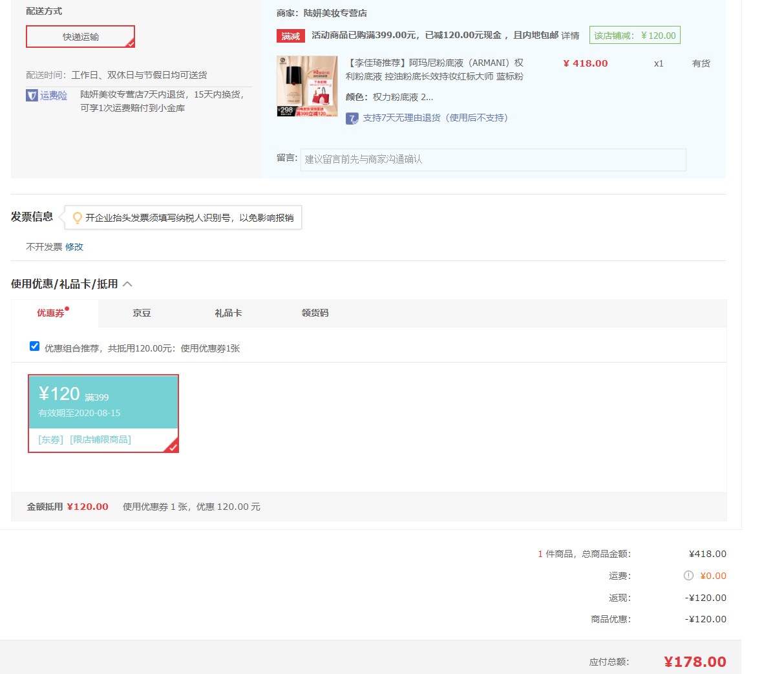
Task: Open 详情 link for the 满减 promotion
Action: tap(570, 36)
